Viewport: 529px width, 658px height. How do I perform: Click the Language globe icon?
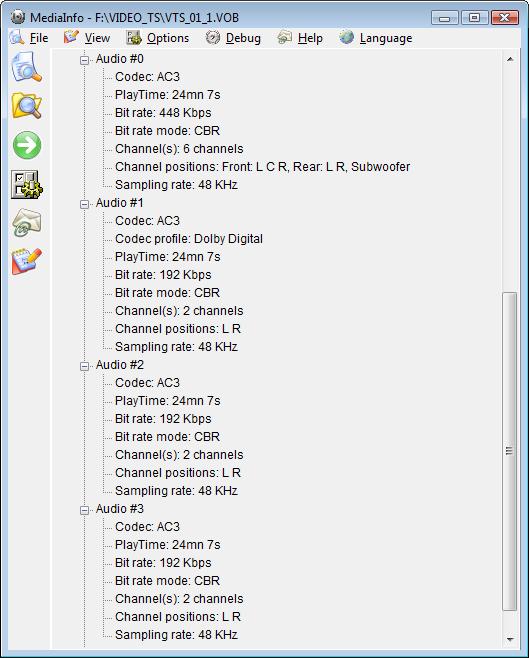tap(347, 37)
